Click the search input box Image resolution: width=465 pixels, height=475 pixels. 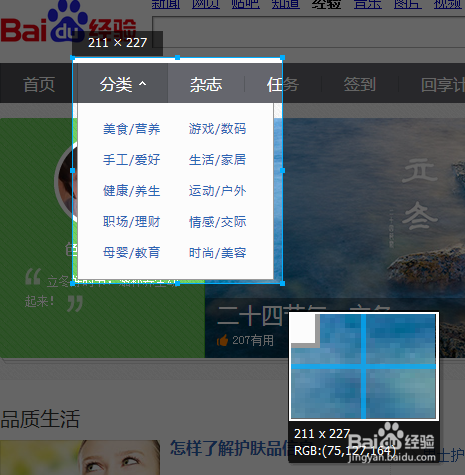click(309, 32)
